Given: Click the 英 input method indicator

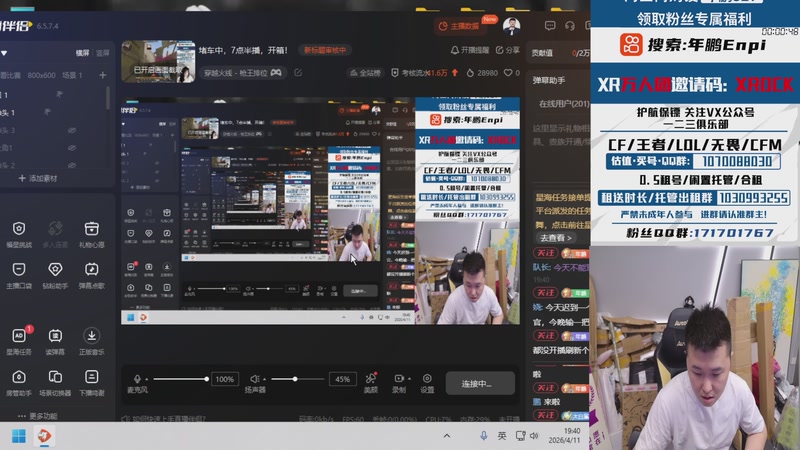Looking at the screenshot, I should 502,436.
